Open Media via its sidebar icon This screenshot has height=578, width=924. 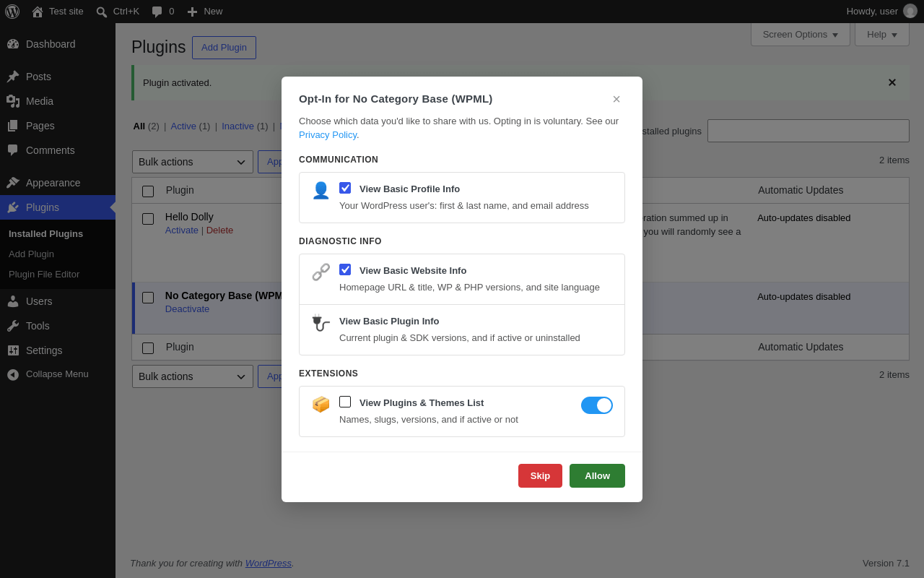(13, 101)
